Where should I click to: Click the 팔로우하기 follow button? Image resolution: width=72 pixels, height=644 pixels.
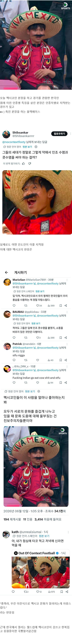coord(59,134)
